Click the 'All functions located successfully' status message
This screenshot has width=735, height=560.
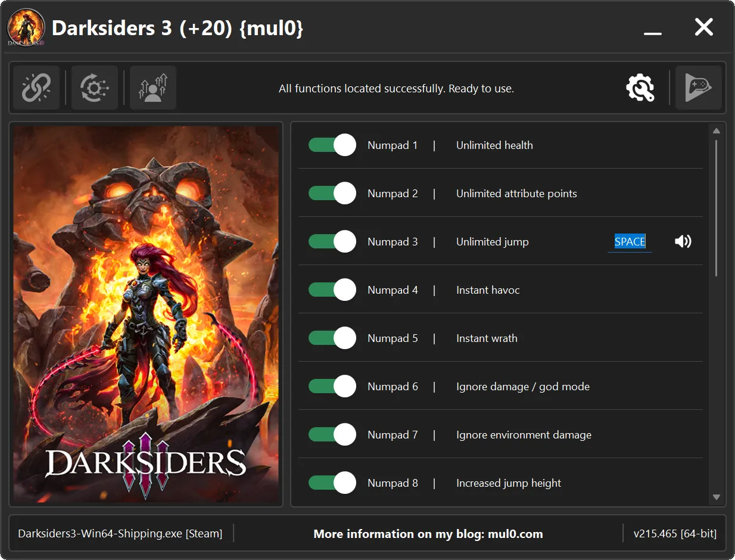(x=396, y=89)
